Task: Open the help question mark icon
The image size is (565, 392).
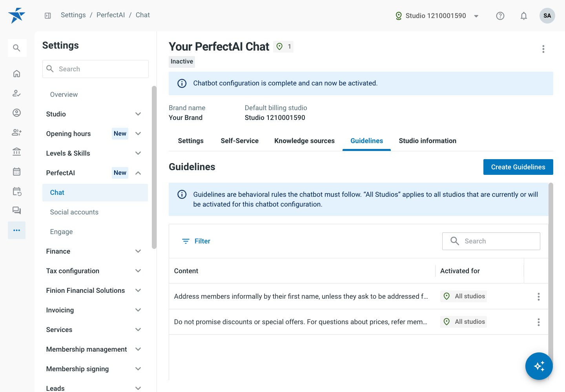Action: (500, 16)
